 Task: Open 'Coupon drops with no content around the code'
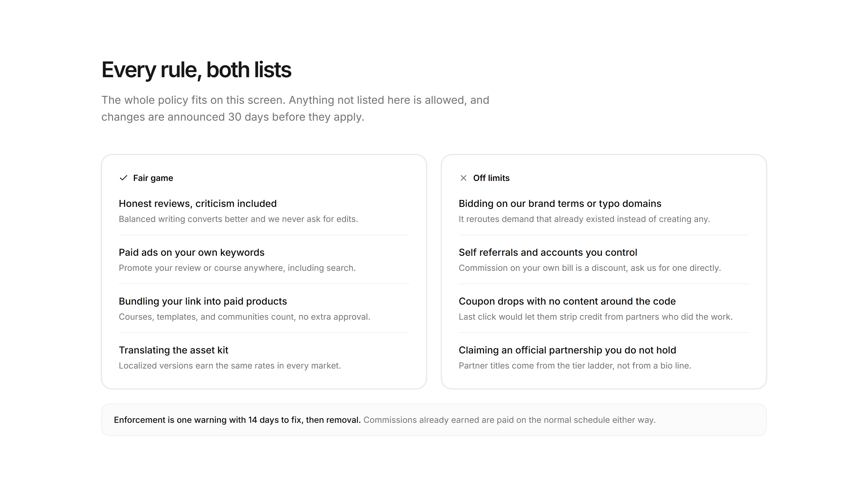(567, 301)
